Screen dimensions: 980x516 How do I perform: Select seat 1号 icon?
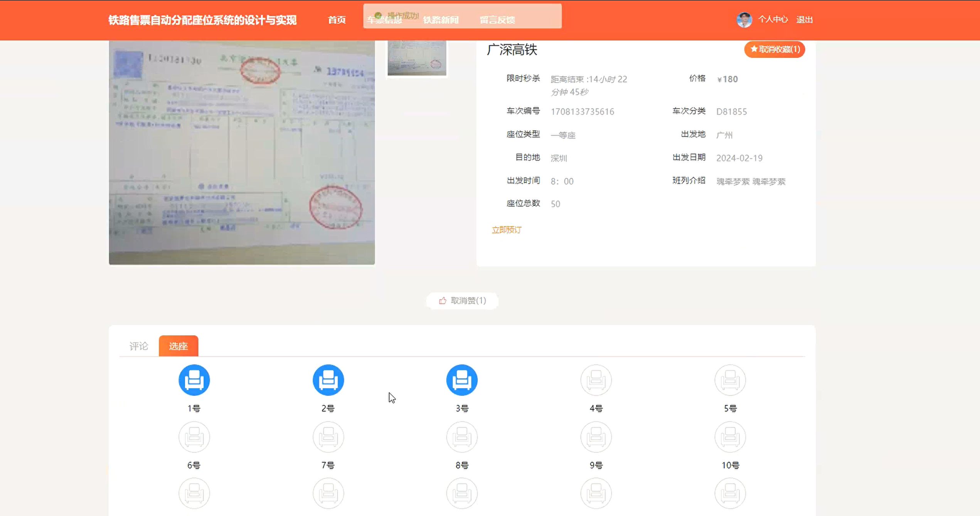click(194, 380)
